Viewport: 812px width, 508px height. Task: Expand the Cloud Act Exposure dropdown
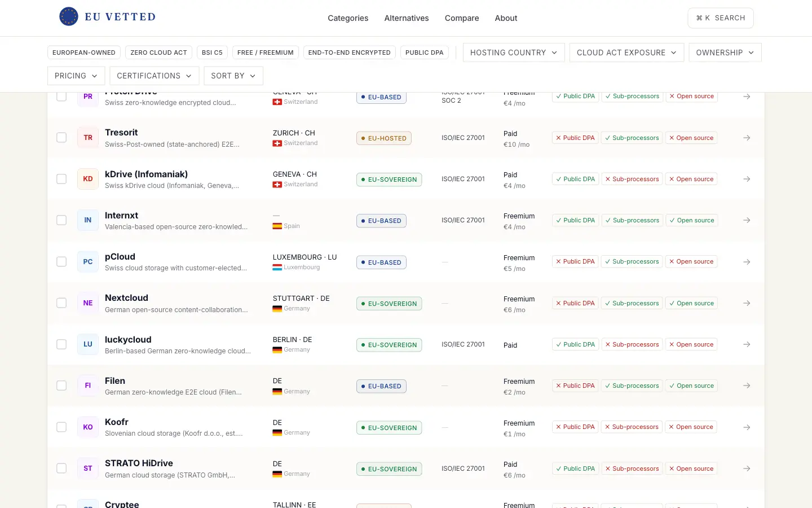(x=626, y=52)
